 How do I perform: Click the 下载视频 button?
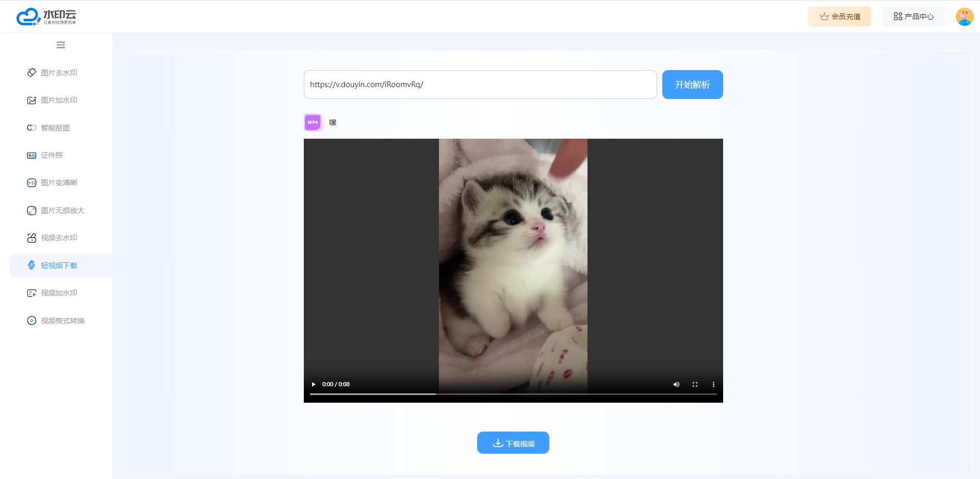[513, 443]
